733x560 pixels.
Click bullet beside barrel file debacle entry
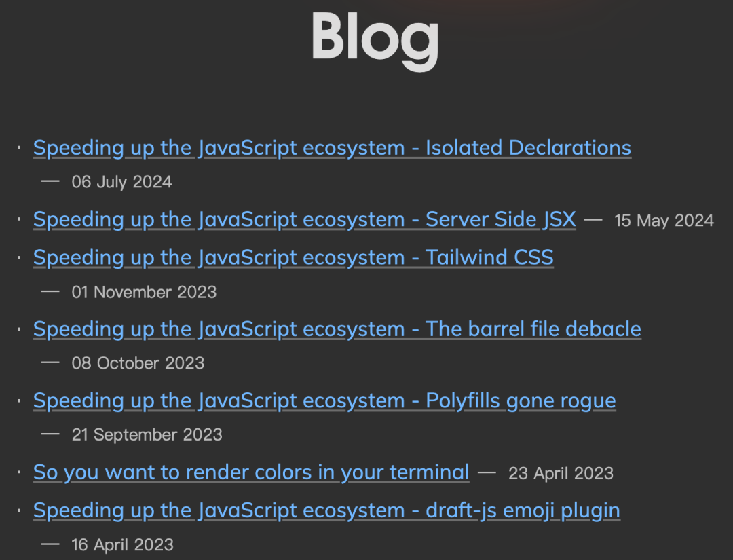point(19,329)
